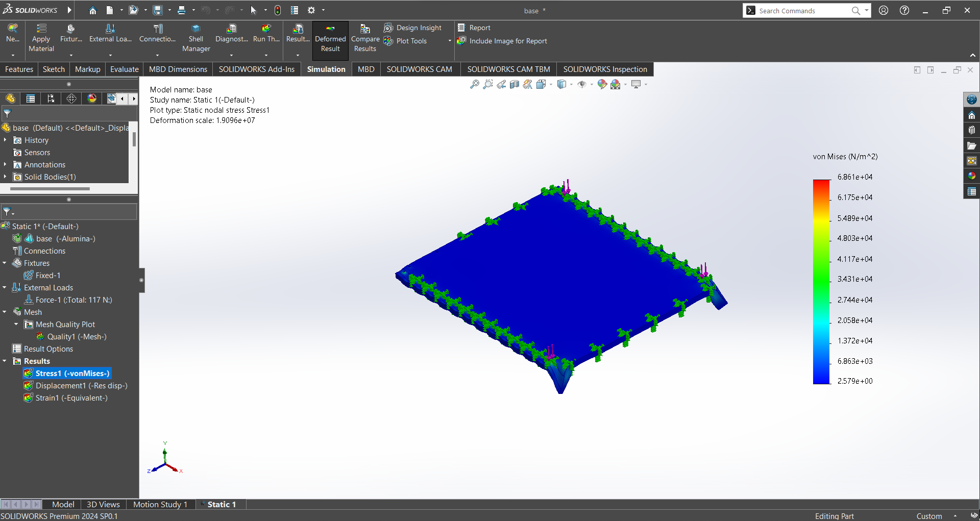Open the Save icon in the top toolbar
The height and width of the screenshot is (521, 980).
click(x=158, y=10)
